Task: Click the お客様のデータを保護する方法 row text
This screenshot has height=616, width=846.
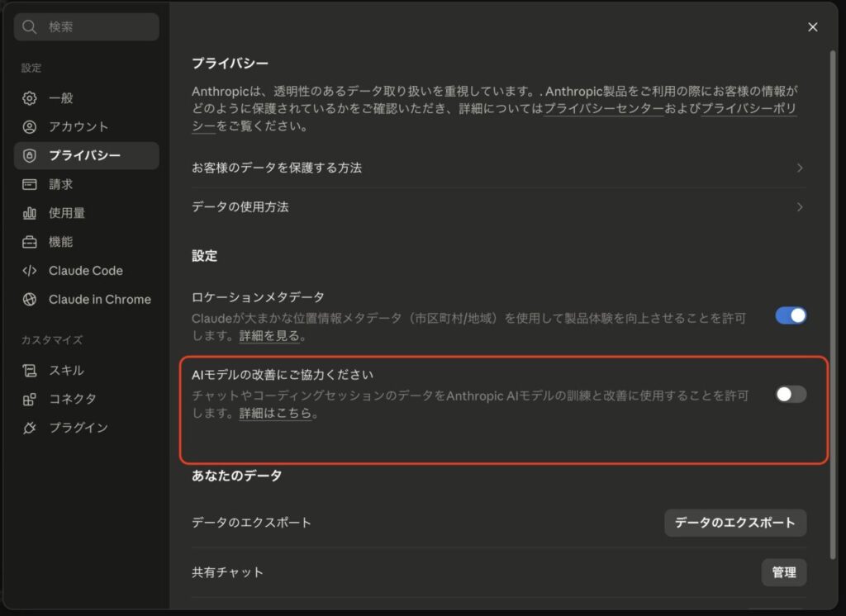Action: (277, 168)
